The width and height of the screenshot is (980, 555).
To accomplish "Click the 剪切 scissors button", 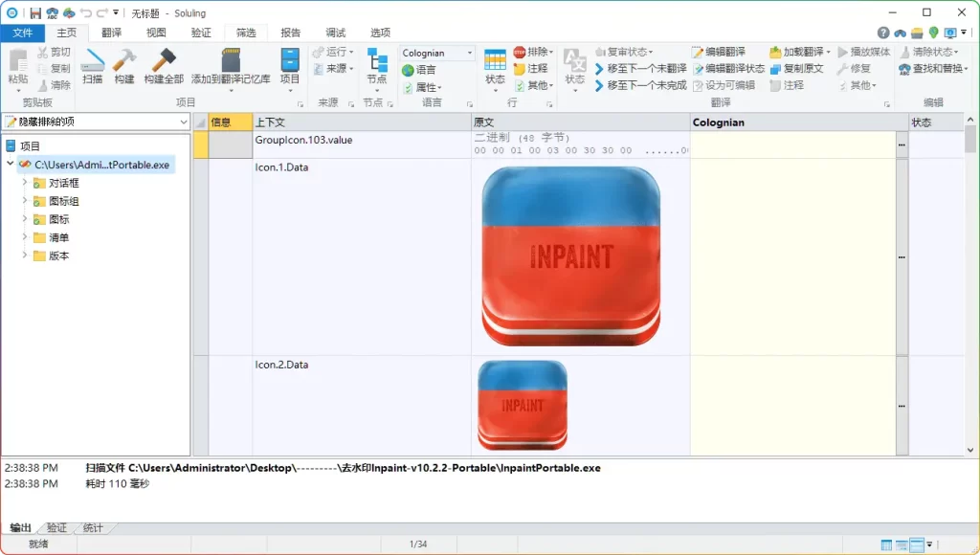I will tap(54, 52).
